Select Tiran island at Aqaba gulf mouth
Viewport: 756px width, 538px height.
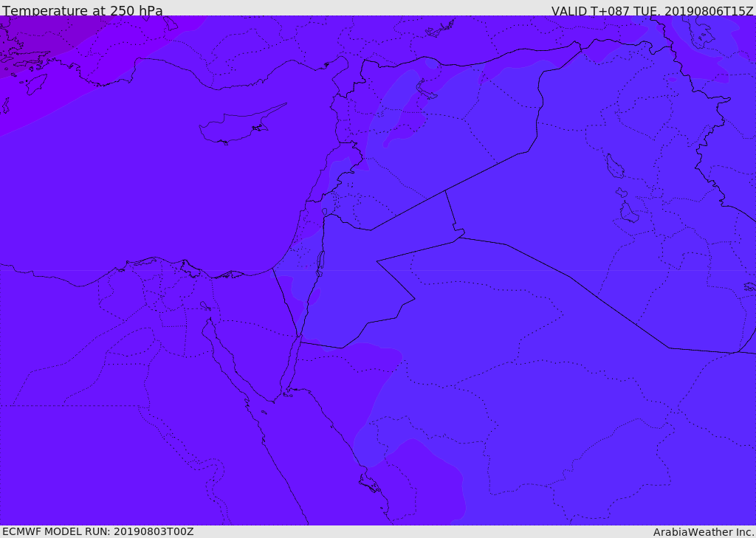[287, 395]
